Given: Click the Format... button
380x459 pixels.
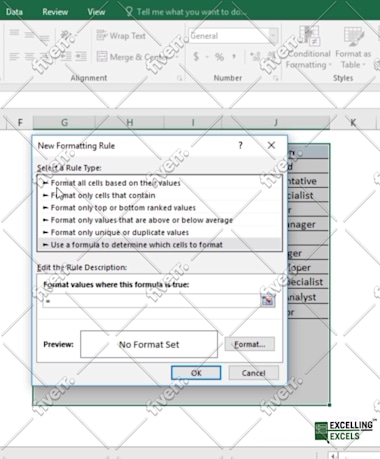Looking at the screenshot, I should tap(250, 344).
